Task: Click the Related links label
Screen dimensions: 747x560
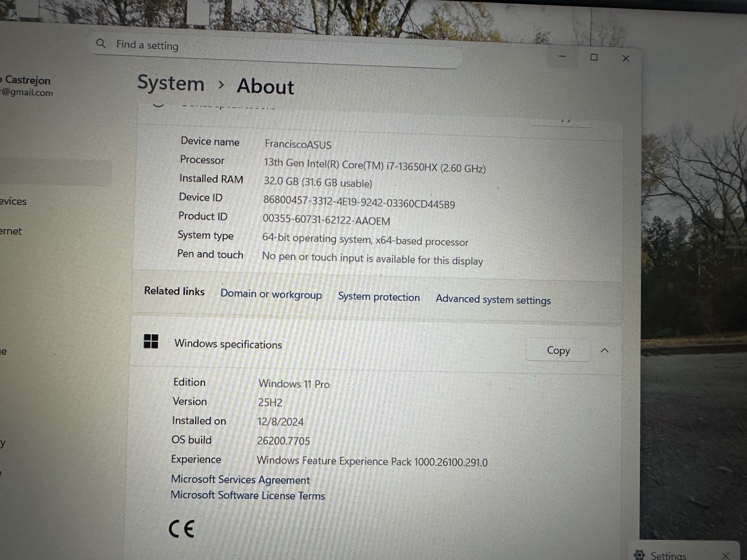Action: (174, 291)
